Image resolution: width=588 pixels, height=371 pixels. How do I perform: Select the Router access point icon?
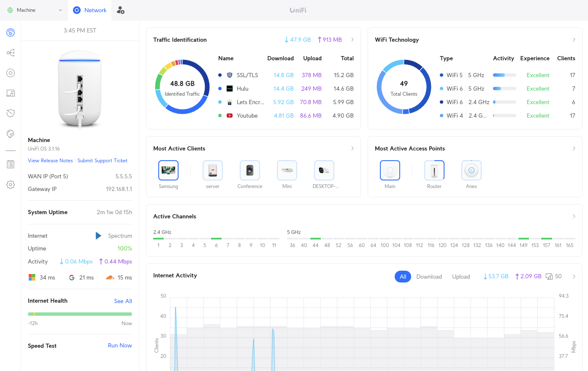pyautogui.click(x=434, y=170)
